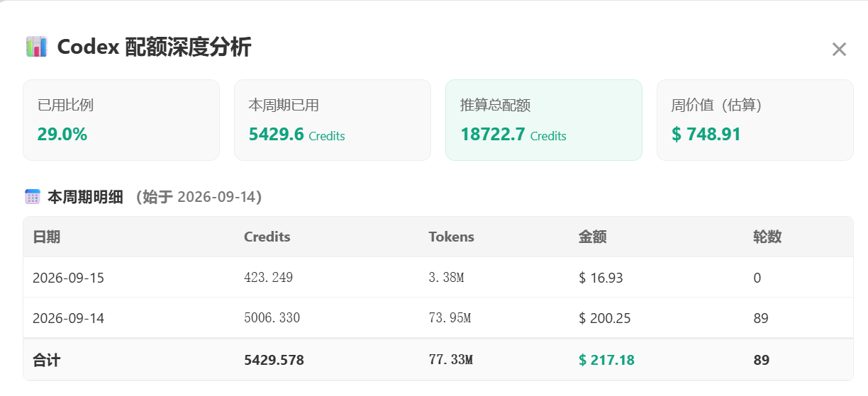Select the 2026-09-15 date row
The width and height of the screenshot is (868, 396).
coord(438,278)
